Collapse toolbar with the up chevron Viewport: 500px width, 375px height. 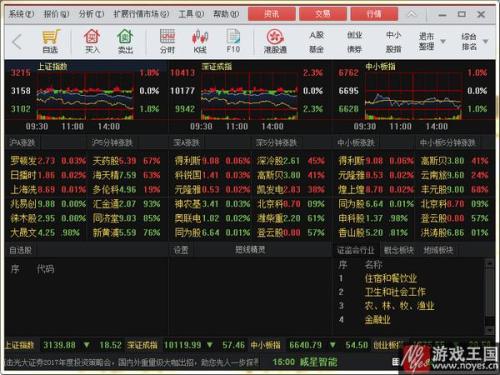coord(412,14)
